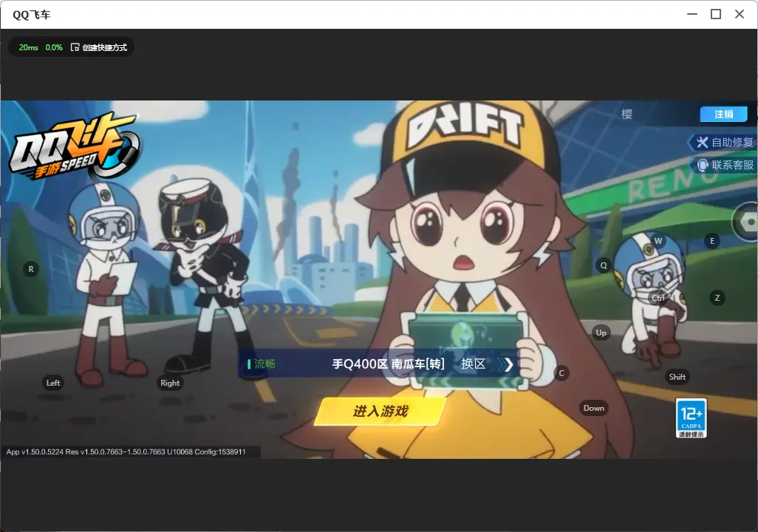Image resolution: width=758 pixels, height=532 pixels.
Task: Open the CADPA 12+ age rating notice
Action: (692, 418)
